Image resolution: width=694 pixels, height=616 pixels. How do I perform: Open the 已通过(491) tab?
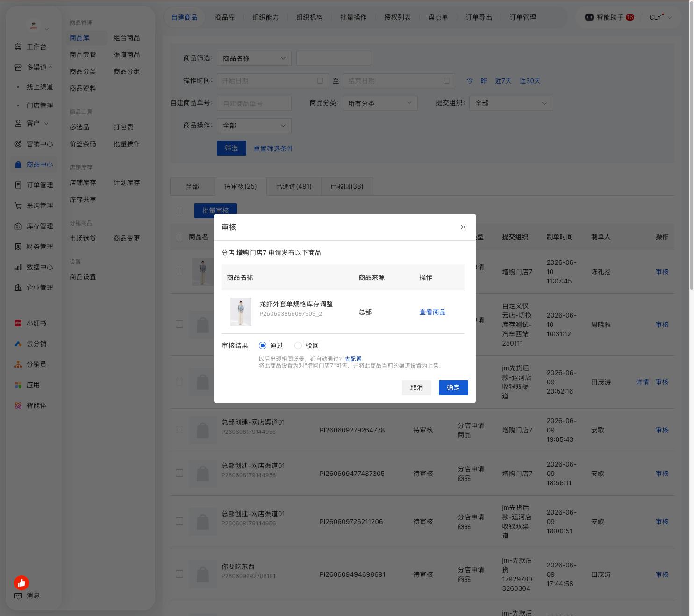click(293, 186)
